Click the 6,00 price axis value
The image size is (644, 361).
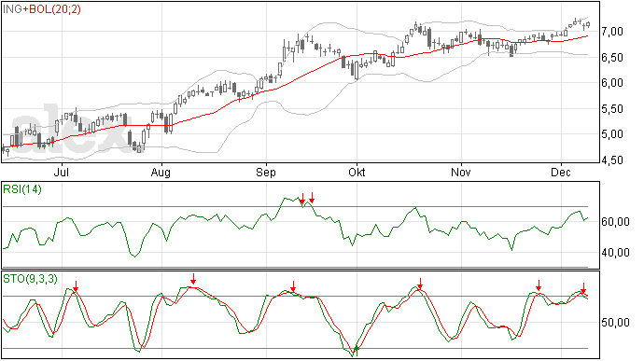click(612, 83)
